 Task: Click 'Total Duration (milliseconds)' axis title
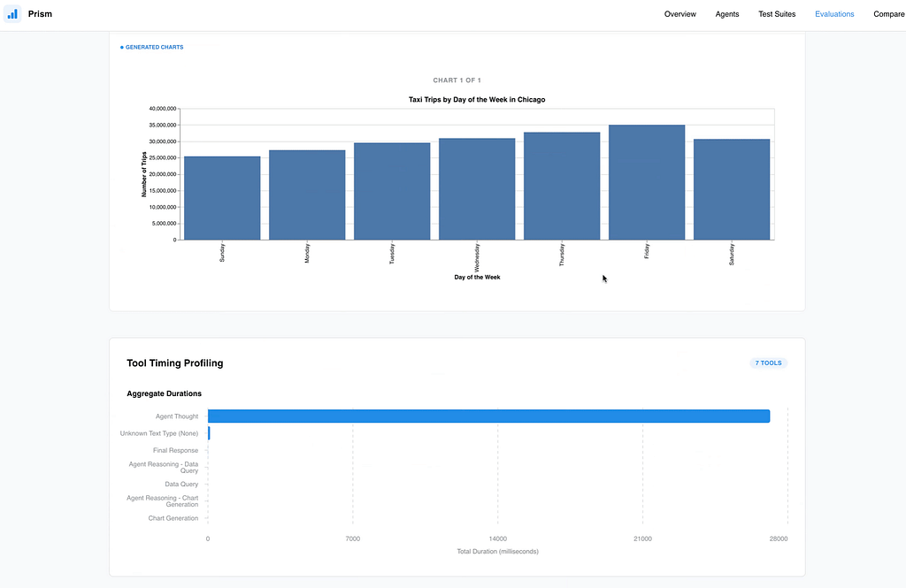497,552
